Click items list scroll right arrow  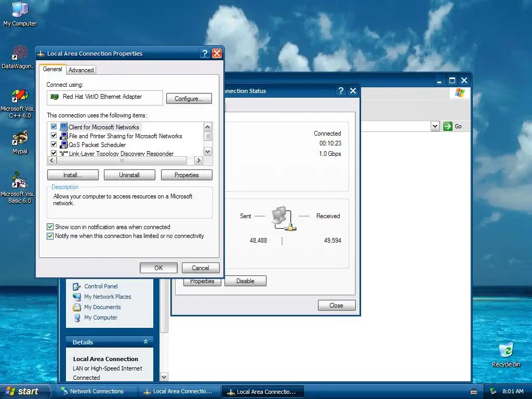(199, 161)
